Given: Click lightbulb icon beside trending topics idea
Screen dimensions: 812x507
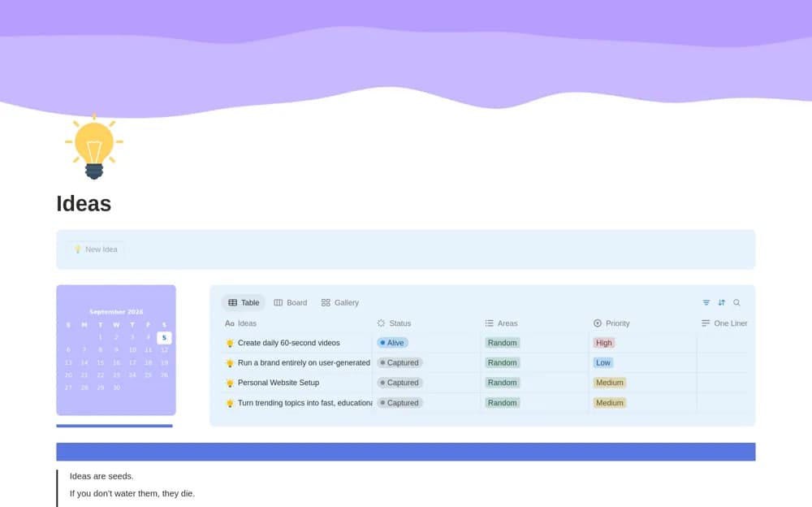Looking at the screenshot, I should click(230, 403).
